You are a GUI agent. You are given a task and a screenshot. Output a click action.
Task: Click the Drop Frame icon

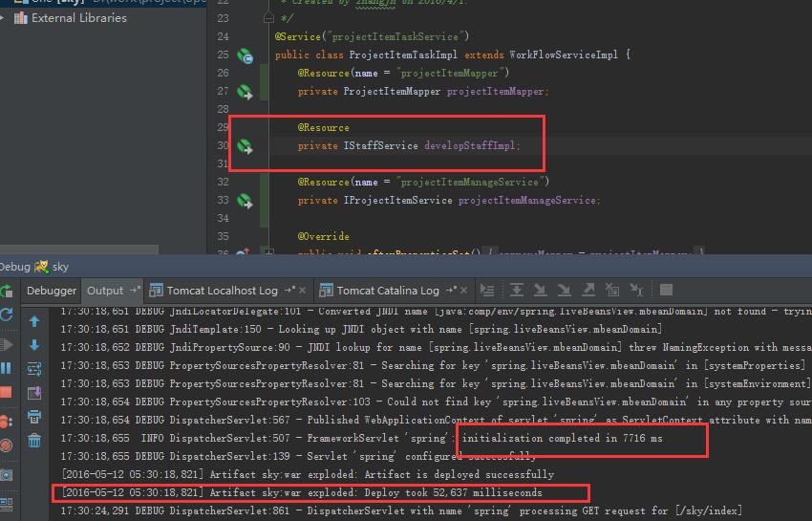pyautogui.click(x=612, y=291)
